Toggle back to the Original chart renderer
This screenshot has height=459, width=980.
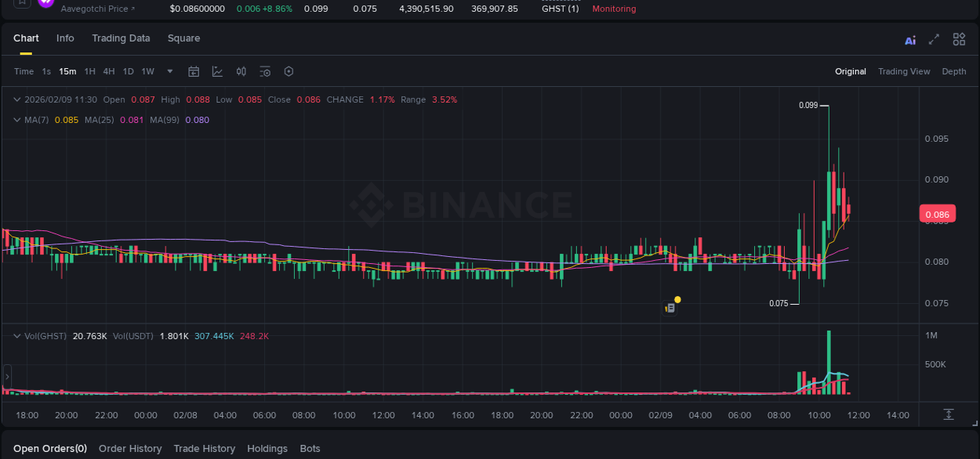(x=851, y=71)
